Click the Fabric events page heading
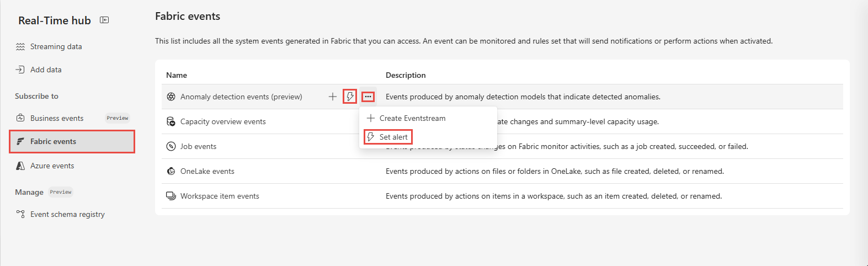 (x=188, y=16)
